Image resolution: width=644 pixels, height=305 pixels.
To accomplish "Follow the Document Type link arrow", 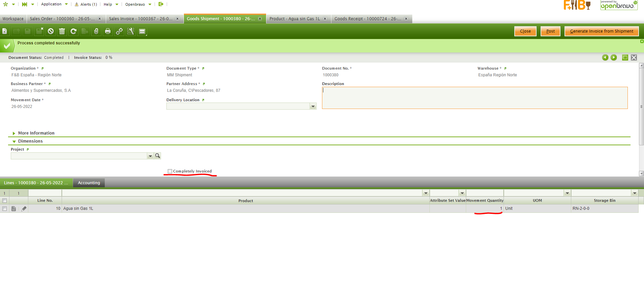I will [203, 68].
